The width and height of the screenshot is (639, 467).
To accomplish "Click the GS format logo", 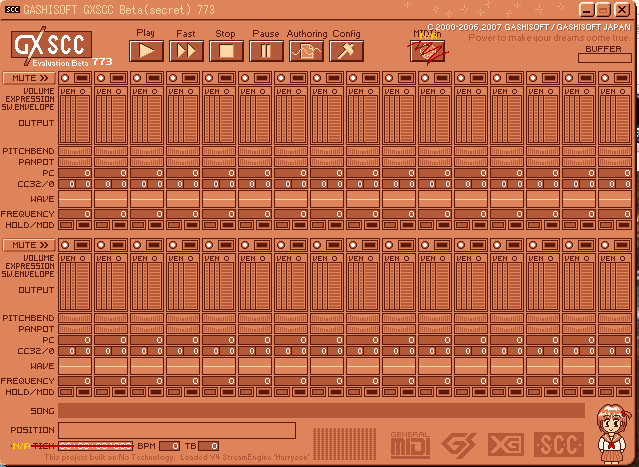I will pos(459,445).
